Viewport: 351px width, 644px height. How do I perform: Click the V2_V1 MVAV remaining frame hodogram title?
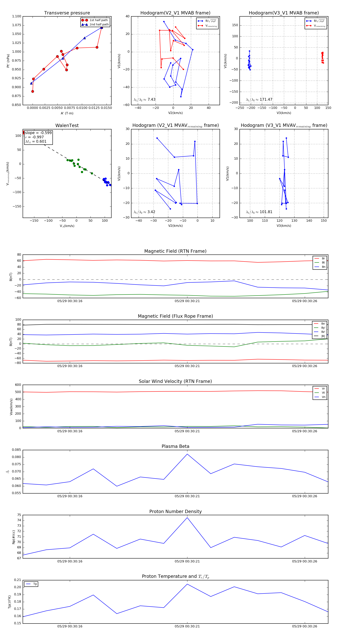pos(175,125)
